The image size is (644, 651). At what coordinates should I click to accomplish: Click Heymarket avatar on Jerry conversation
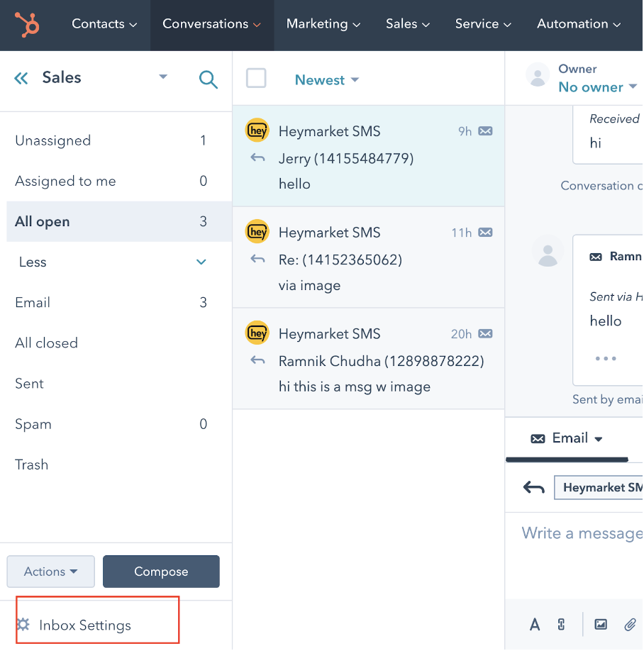pos(257,130)
